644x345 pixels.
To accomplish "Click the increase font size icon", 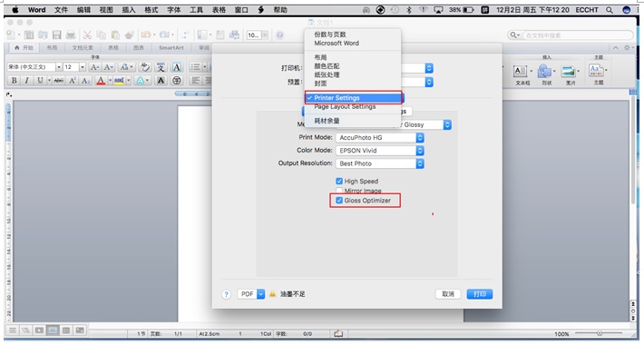I will click(x=94, y=67).
